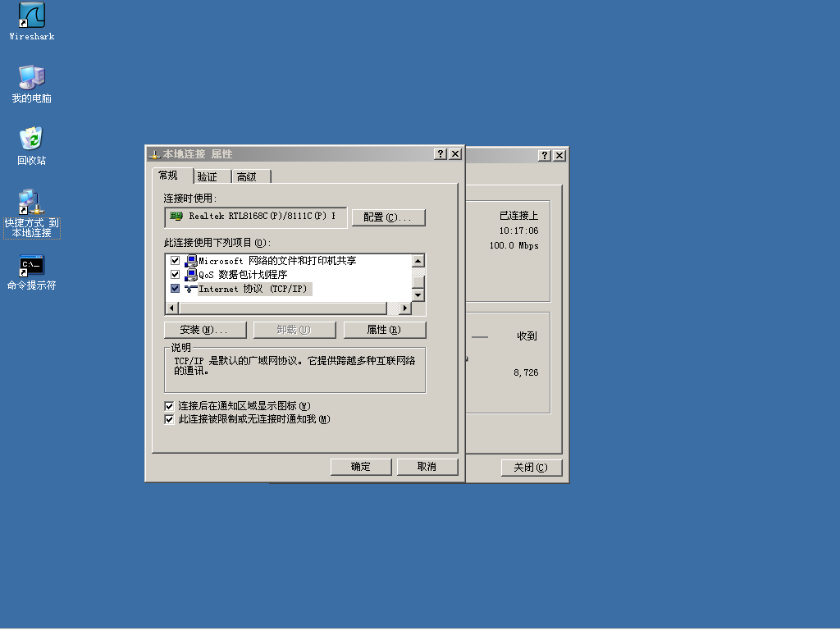This screenshot has height=630, width=840.
Task: Uncheck QoS 数据包计划程序 checkbox
Action: coord(176,274)
